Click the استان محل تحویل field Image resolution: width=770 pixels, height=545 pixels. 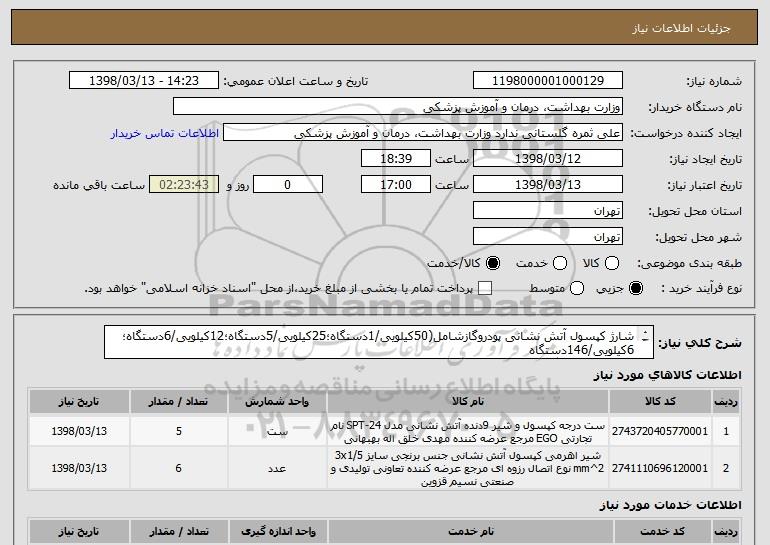point(548,211)
